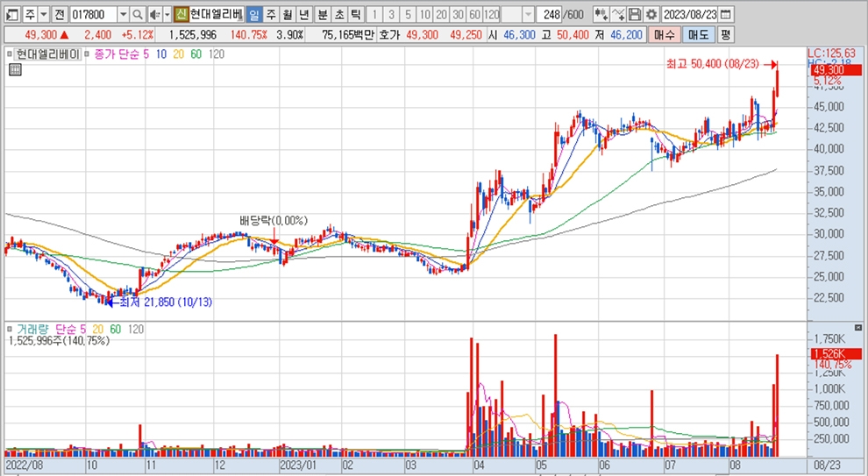This screenshot has height=476, width=868.
Task: Toggle the square beside 거래량 volume label
Action: (11, 329)
